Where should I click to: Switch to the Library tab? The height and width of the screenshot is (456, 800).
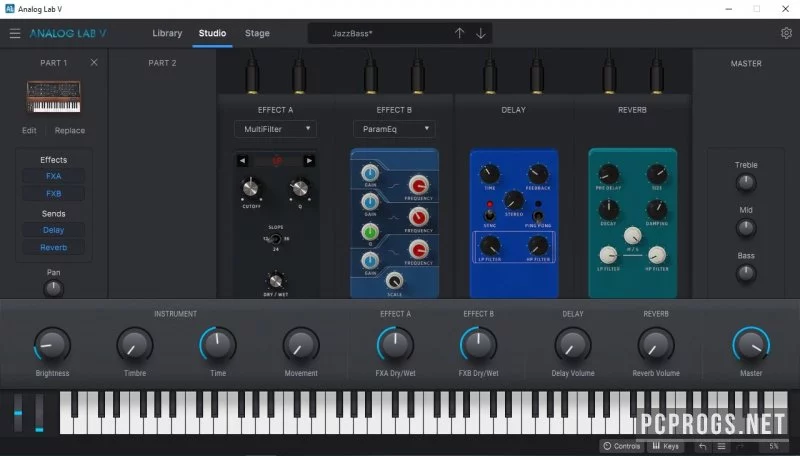coord(167,33)
